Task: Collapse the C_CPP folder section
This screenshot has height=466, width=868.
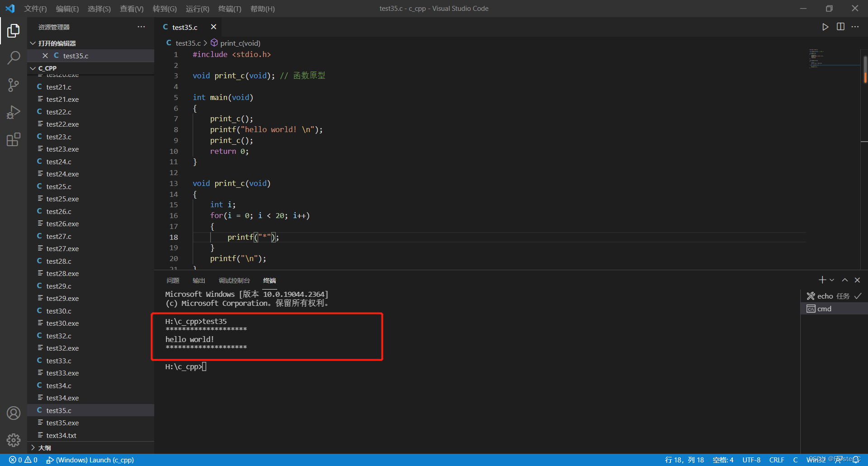Action: (33, 68)
